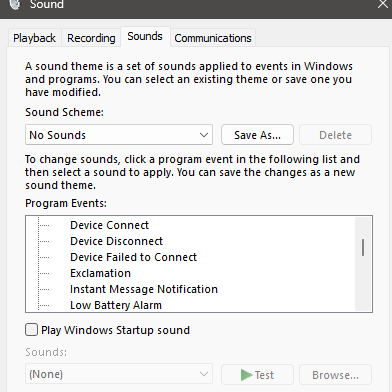Click the Save As... button
This screenshot has width=392, height=392.
257,135
